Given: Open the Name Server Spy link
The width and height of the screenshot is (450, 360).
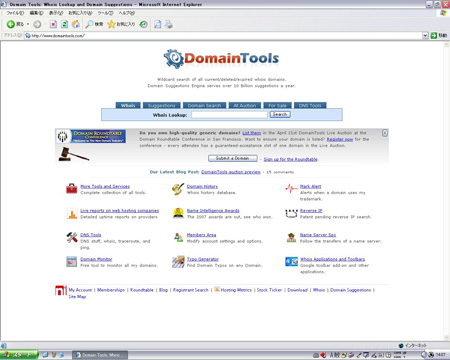Looking at the screenshot, I should tap(318, 235).
